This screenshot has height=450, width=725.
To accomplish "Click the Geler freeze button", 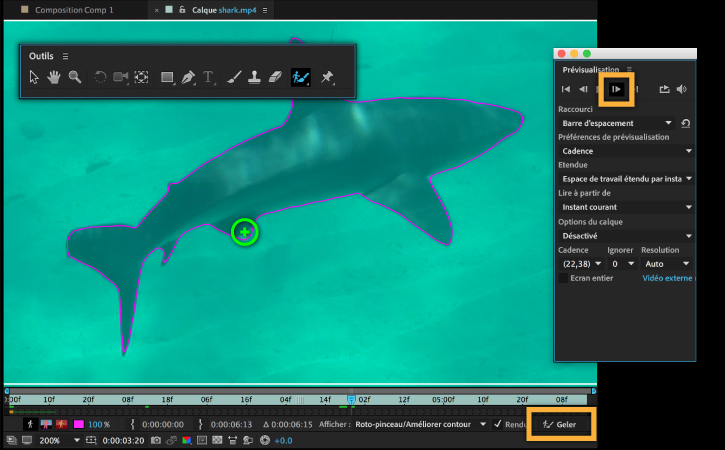I will click(x=560, y=424).
